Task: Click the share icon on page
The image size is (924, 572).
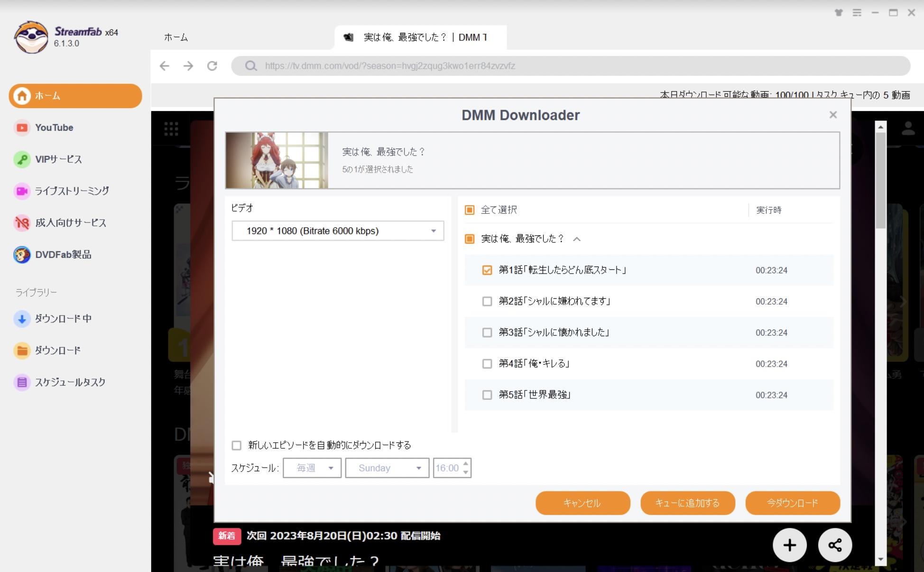Action: click(x=835, y=545)
